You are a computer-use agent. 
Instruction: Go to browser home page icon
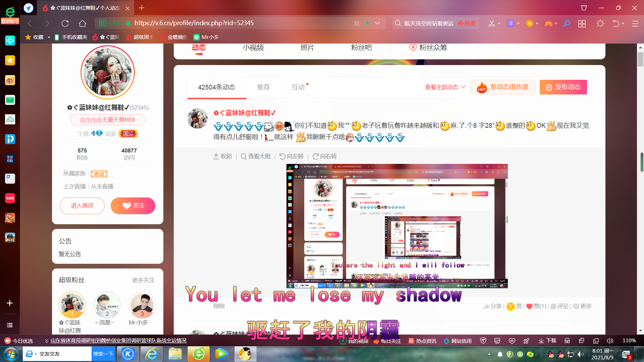[83, 23]
